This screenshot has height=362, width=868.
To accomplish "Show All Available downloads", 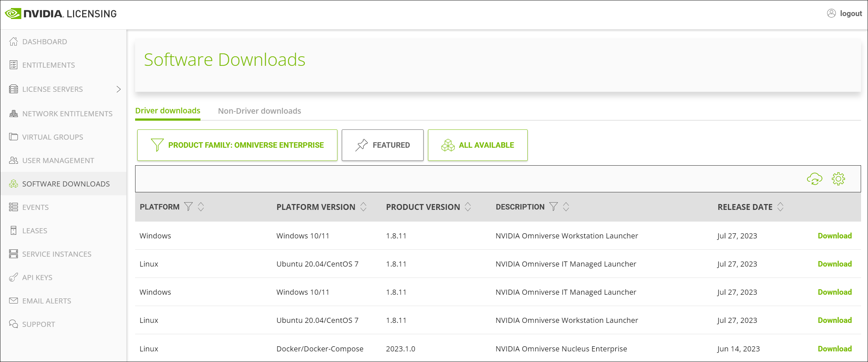I will coord(478,145).
